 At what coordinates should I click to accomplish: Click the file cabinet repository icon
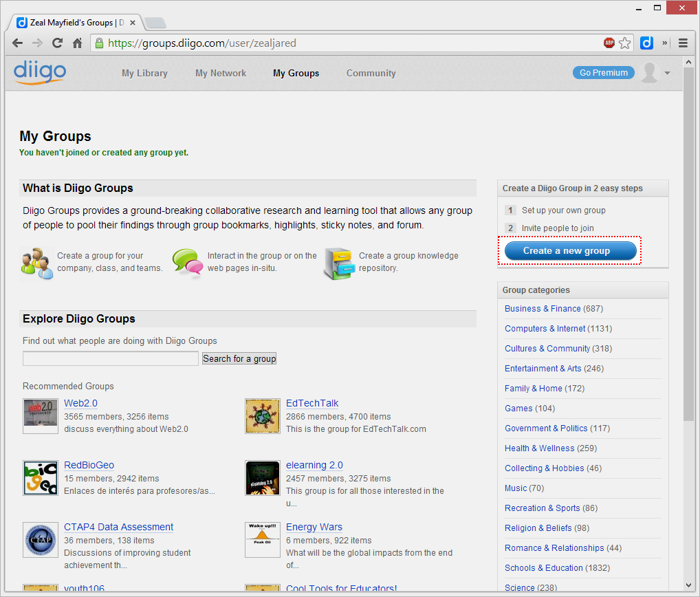(339, 263)
